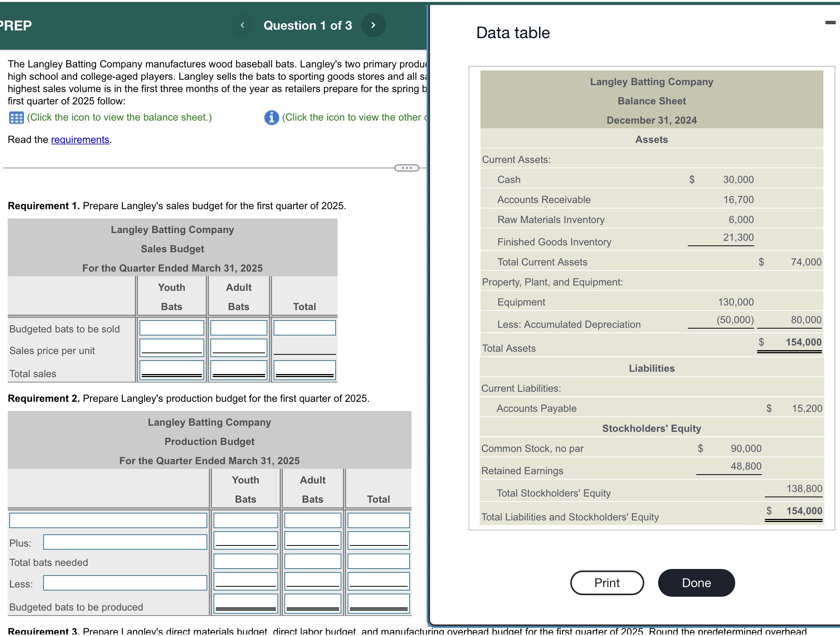Navigate to the next question with right arrow
Viewport: 840px width, 636px height.
point(373,25)
